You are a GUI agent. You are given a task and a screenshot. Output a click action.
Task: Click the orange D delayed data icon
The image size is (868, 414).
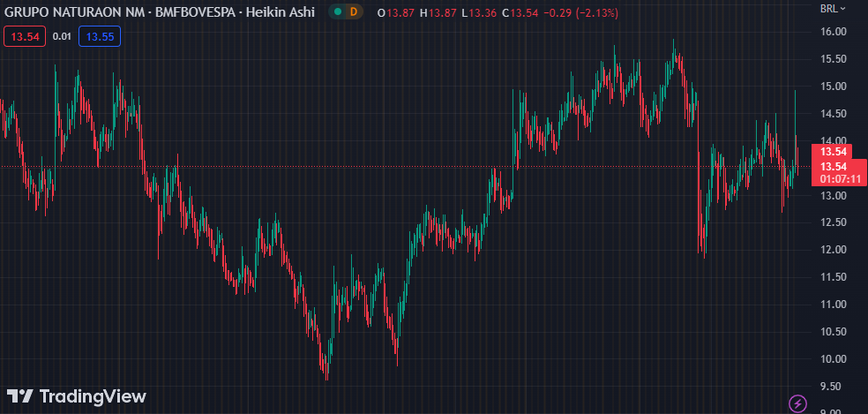pos(354,11)
